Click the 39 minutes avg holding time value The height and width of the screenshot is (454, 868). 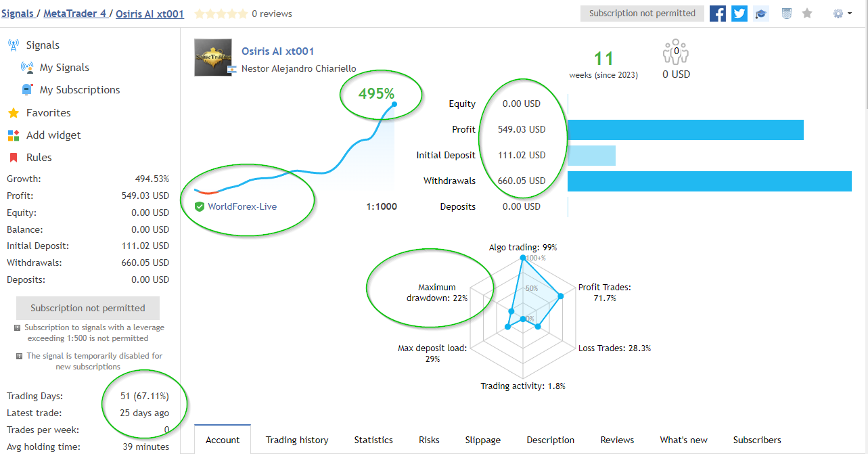[146, 447]
